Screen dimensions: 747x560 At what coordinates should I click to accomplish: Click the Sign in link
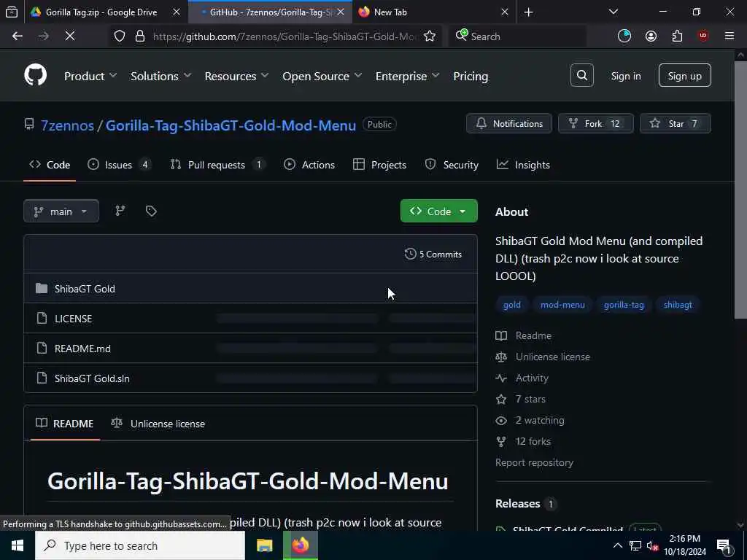click(x=625, y=76)
